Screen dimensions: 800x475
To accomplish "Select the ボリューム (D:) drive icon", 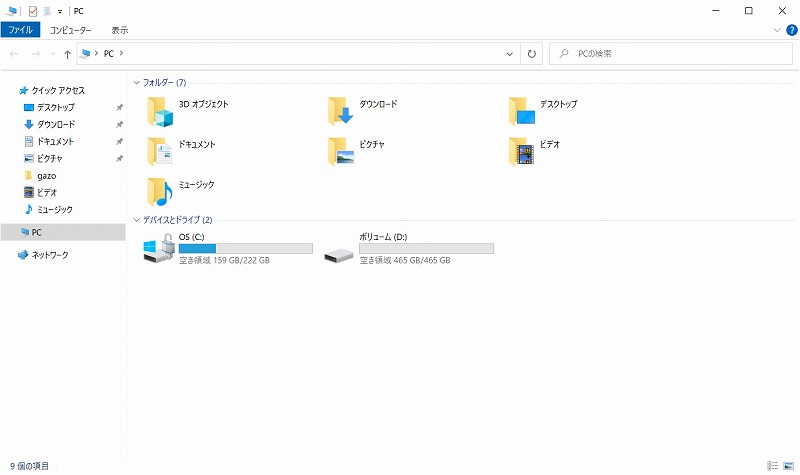I will point(339,255).
